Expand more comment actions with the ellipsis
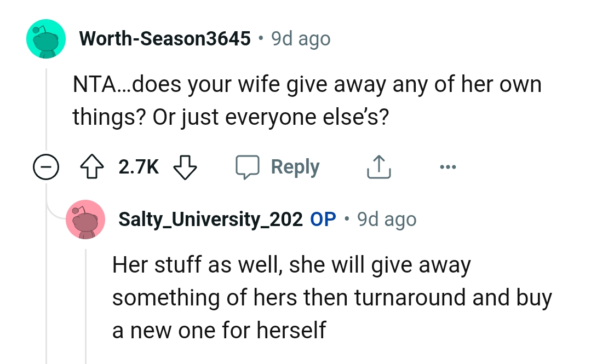This screenshot has height=364, width=591. [x=448, y=166]
